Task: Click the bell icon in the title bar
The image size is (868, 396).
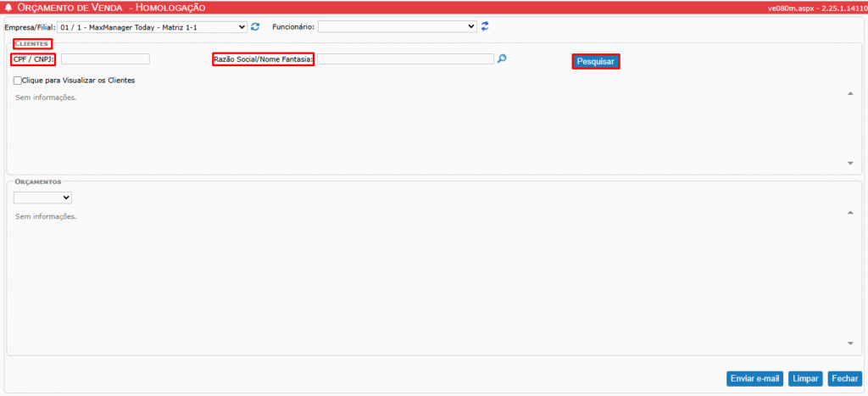Action: click(9, 8)
